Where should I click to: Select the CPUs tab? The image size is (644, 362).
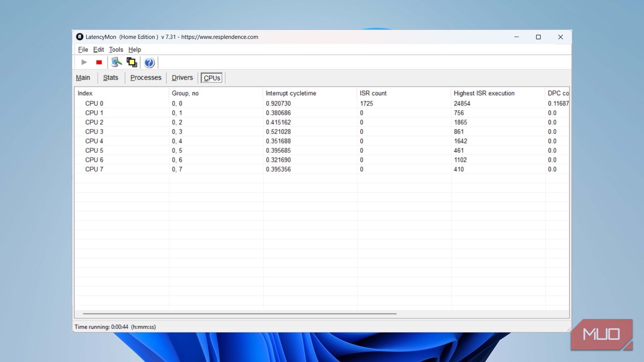[212, 78]
